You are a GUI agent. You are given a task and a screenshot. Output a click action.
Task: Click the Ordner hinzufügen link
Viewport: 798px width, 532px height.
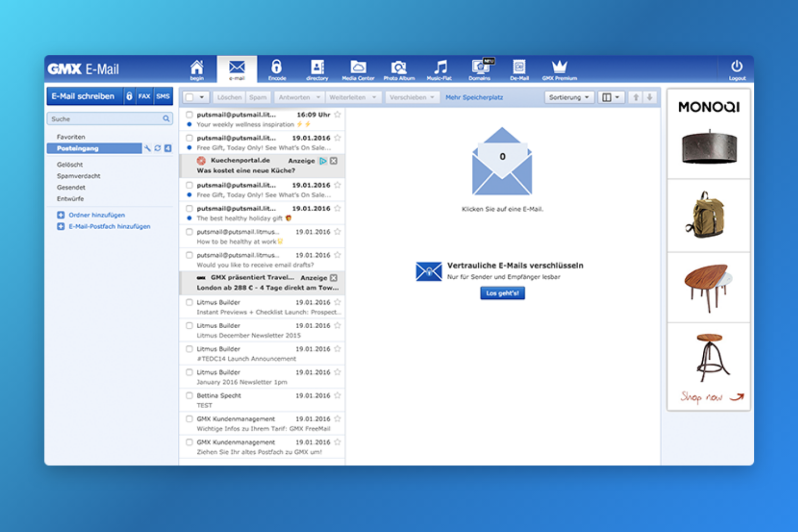point(97,215)
